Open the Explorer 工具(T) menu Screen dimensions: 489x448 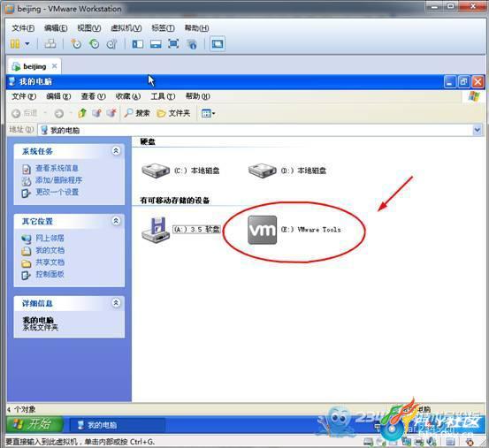click(163, 96)
